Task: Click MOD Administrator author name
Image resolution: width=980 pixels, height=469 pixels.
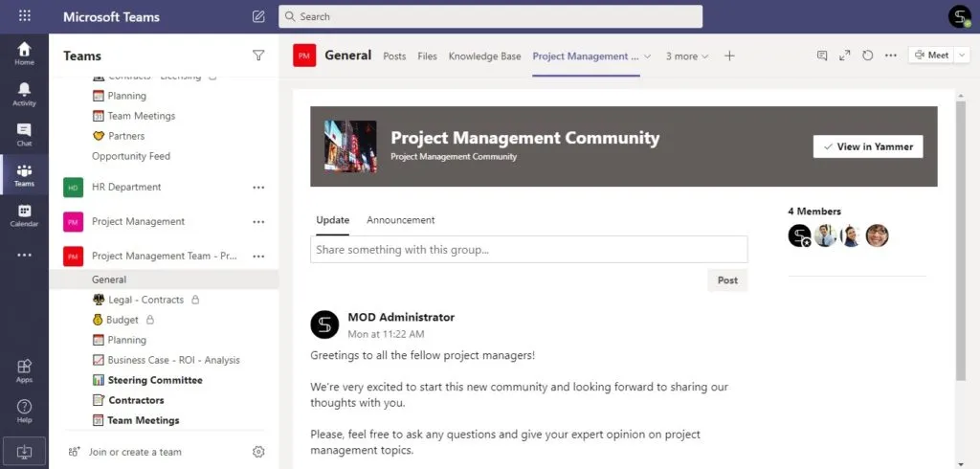Action: point(401,317)
